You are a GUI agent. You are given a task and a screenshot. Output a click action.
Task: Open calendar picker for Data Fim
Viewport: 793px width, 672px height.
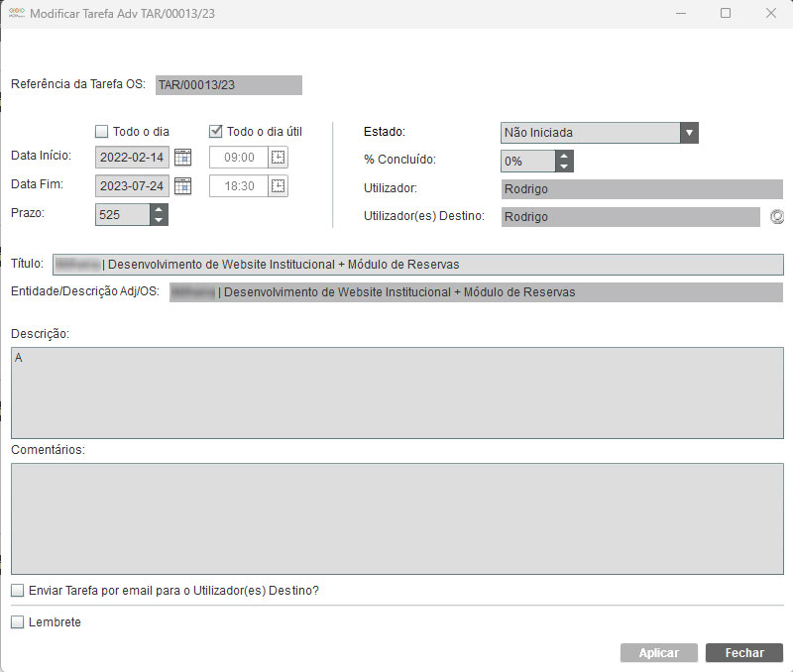pos(182,185)
